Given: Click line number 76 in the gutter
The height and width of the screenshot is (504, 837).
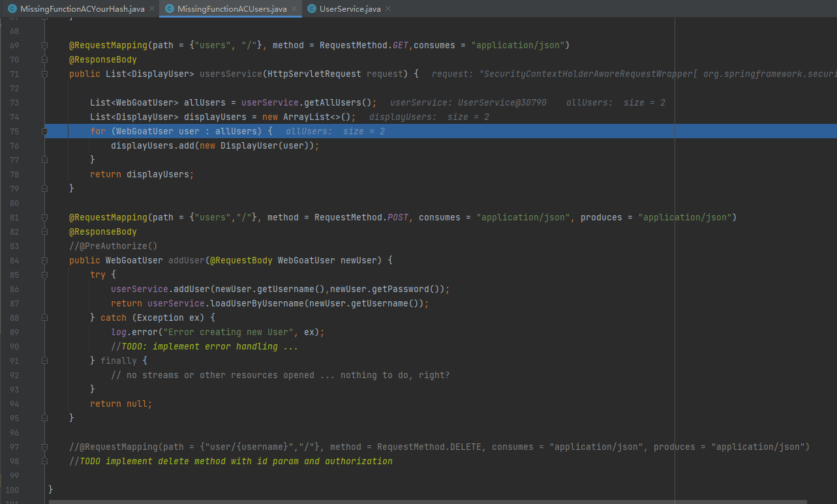Looking at the screenshot, I should point(15,146).
